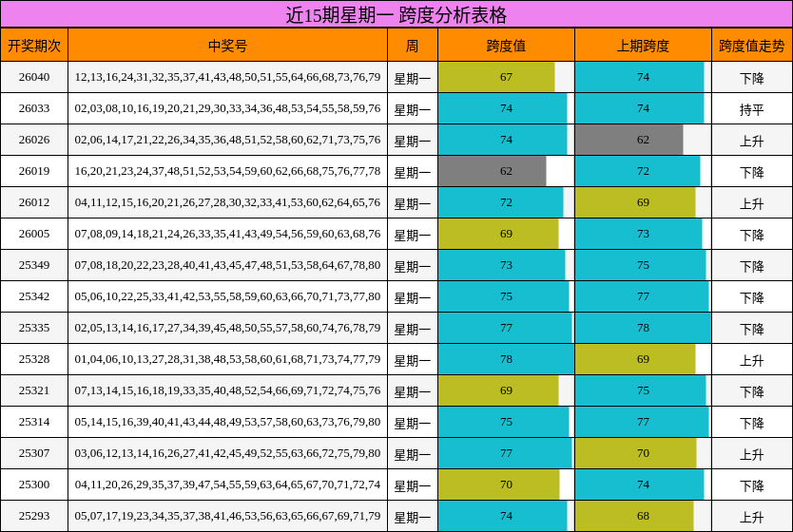Select issue number 26033
793x532 pixels.
click(x=34, y=108)
